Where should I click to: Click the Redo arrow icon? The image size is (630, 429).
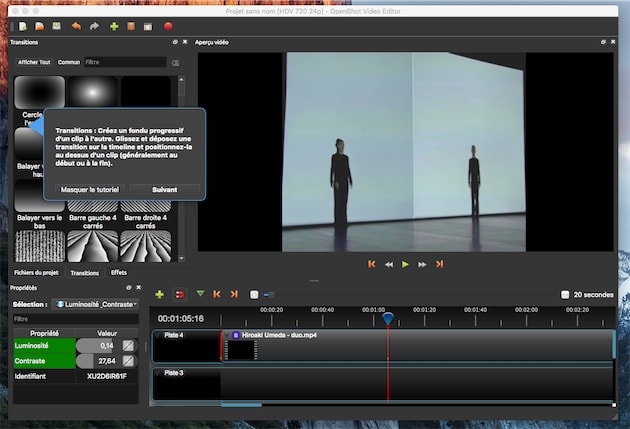94,27
